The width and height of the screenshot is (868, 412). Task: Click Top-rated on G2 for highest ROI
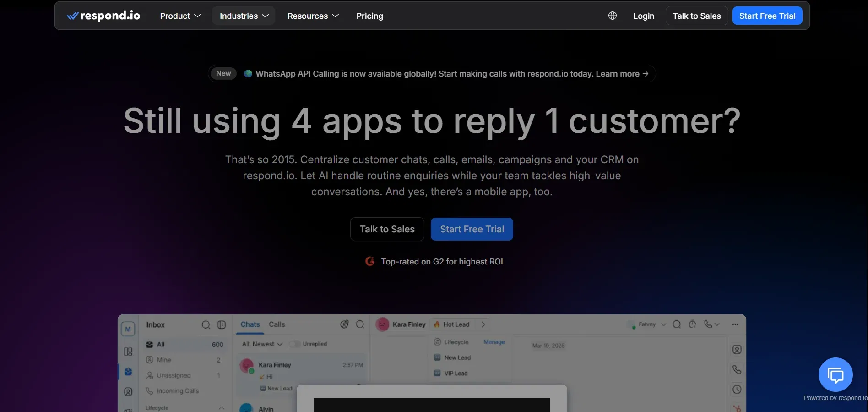pos(442,262)
